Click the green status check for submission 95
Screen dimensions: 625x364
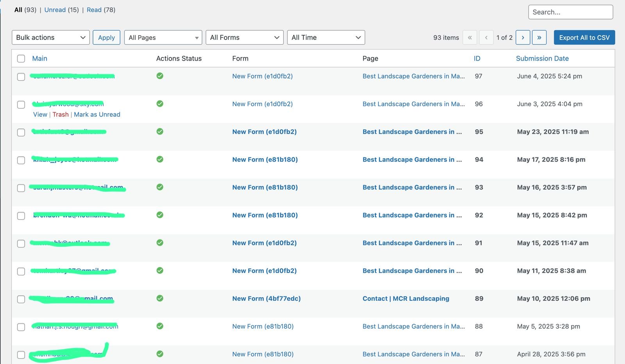click(160, 131)
